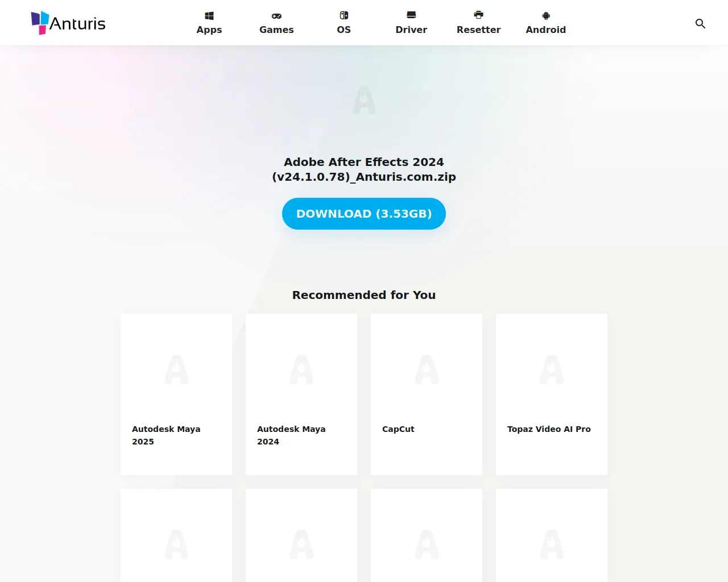Click the Adobe After Effects 2024 file name
The width and height of the screenshot is (728, 582).
point(364,169)
